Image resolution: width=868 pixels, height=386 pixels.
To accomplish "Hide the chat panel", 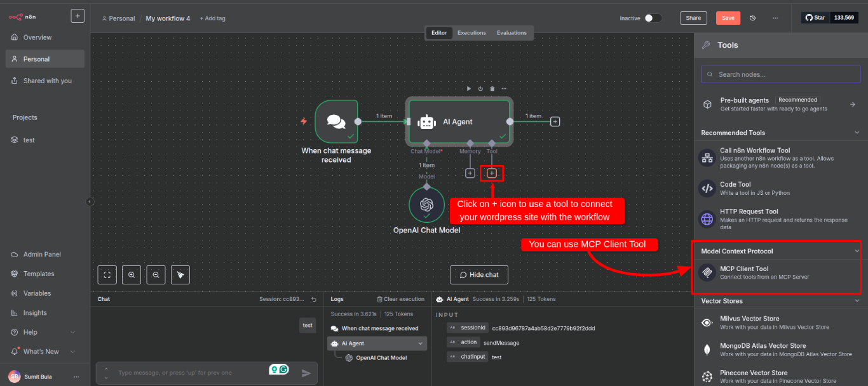I will [478, 274].
